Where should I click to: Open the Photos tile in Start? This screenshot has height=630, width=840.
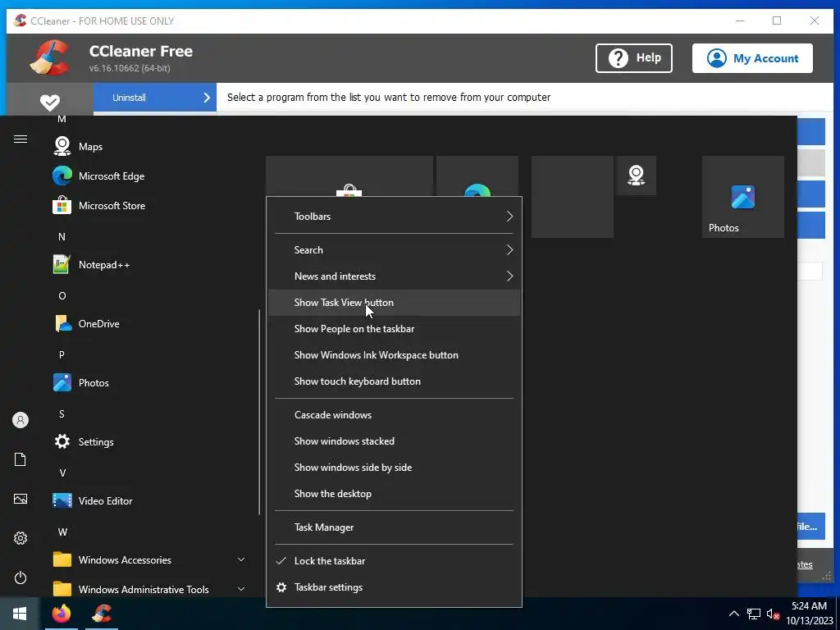coord(742,197)
